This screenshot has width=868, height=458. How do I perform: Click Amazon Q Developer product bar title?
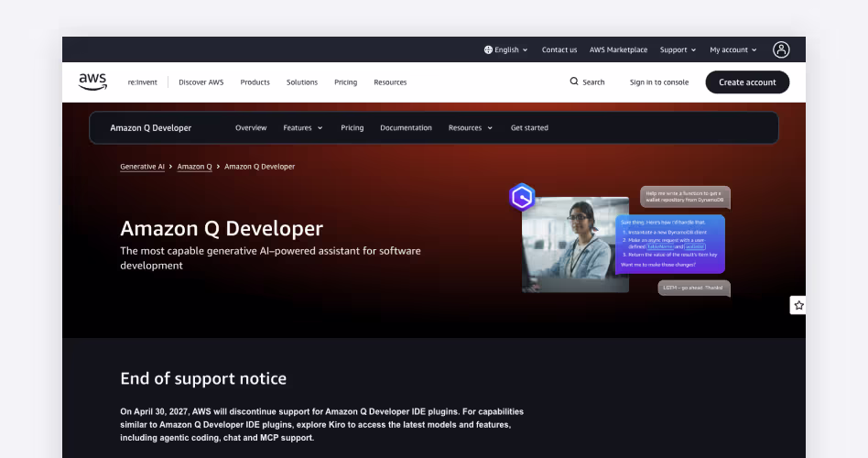pyautogui.click(x=150, y=128)
